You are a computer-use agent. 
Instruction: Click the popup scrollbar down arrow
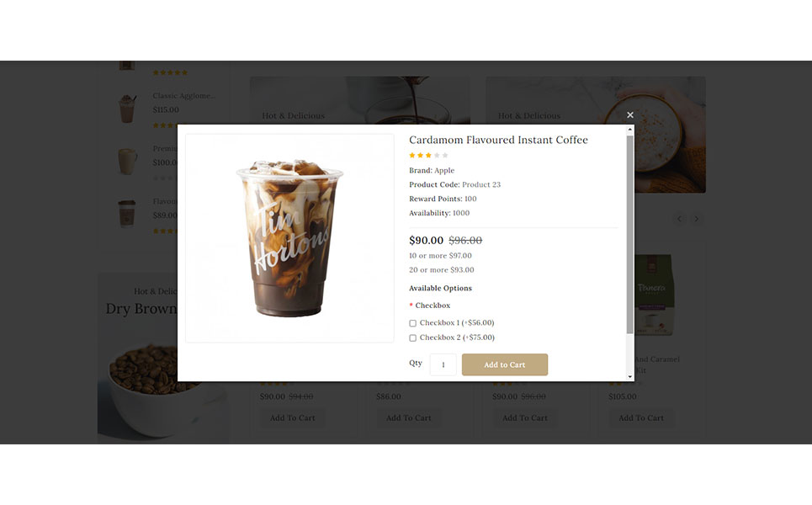pos(629,377)
